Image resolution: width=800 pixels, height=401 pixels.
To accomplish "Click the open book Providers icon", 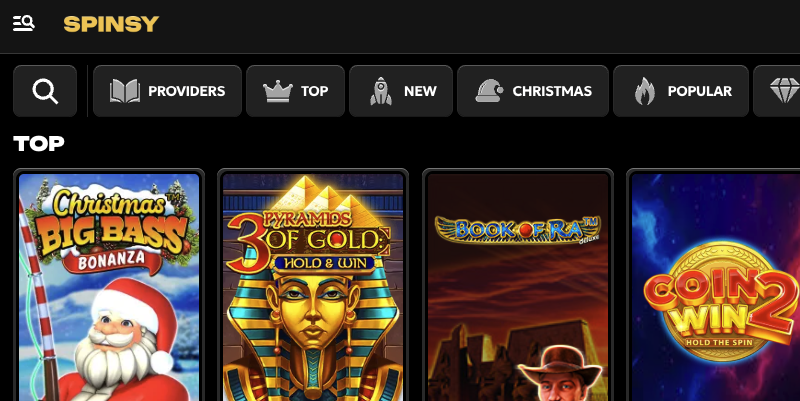I will click(x=124, y=91).
